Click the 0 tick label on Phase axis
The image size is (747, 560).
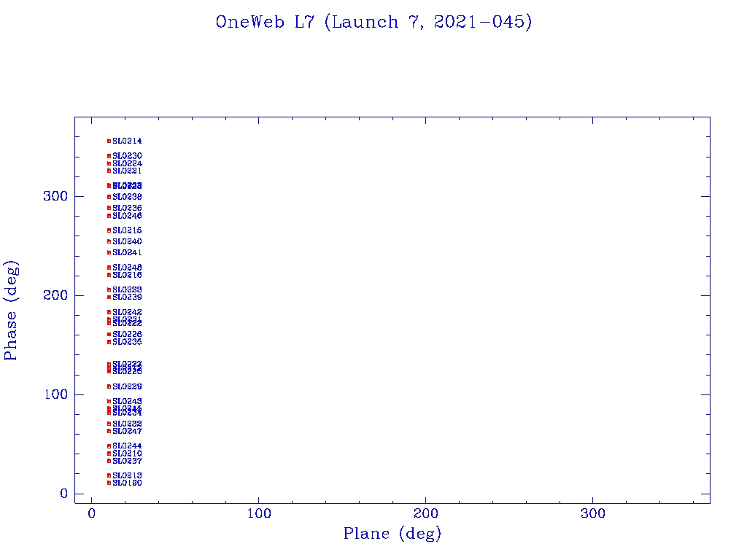click(x=64, y=494)
